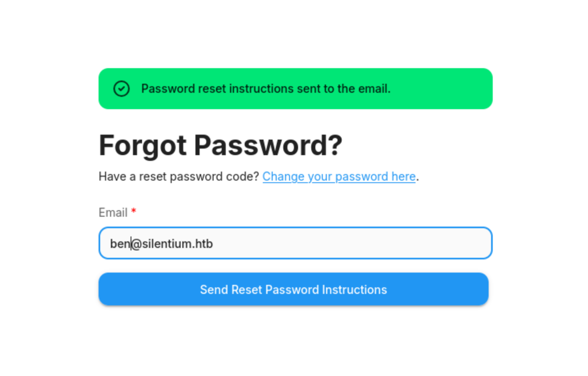Click the "Email" field label

(113, 213)
